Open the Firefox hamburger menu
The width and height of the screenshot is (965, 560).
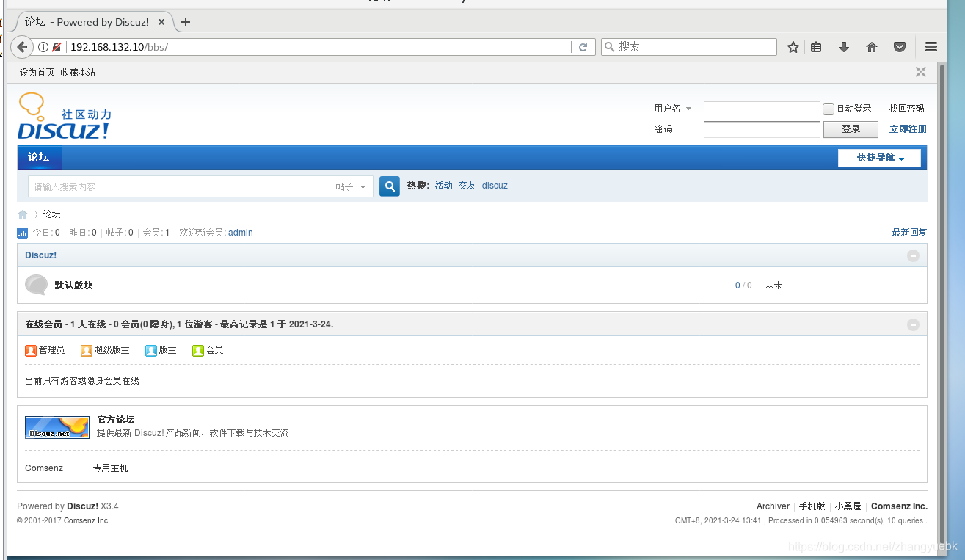coord(931,47)
